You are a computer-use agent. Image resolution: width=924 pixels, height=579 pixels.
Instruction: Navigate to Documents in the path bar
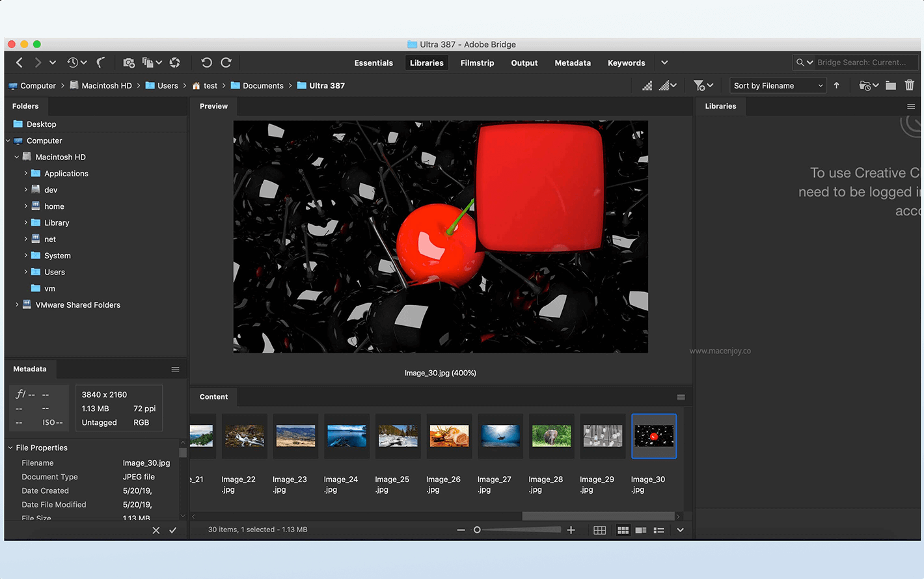pos(263,86)
